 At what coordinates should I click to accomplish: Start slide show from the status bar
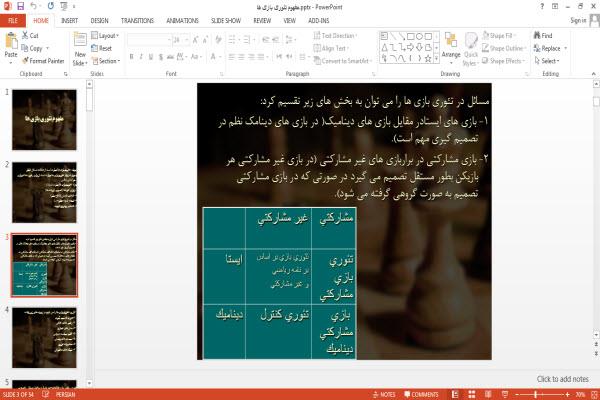pos(505,394)
